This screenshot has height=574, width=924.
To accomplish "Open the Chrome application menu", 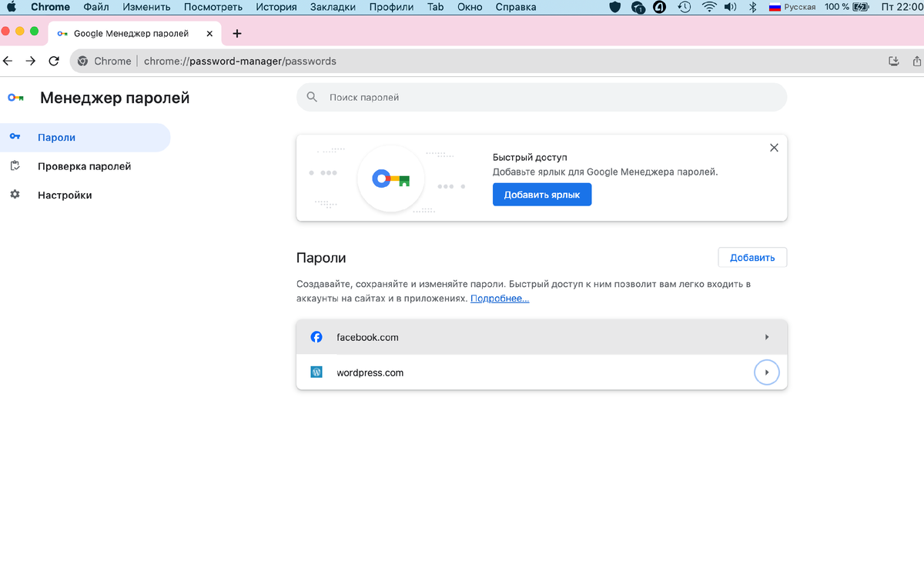I will click(x=50, y=7).
